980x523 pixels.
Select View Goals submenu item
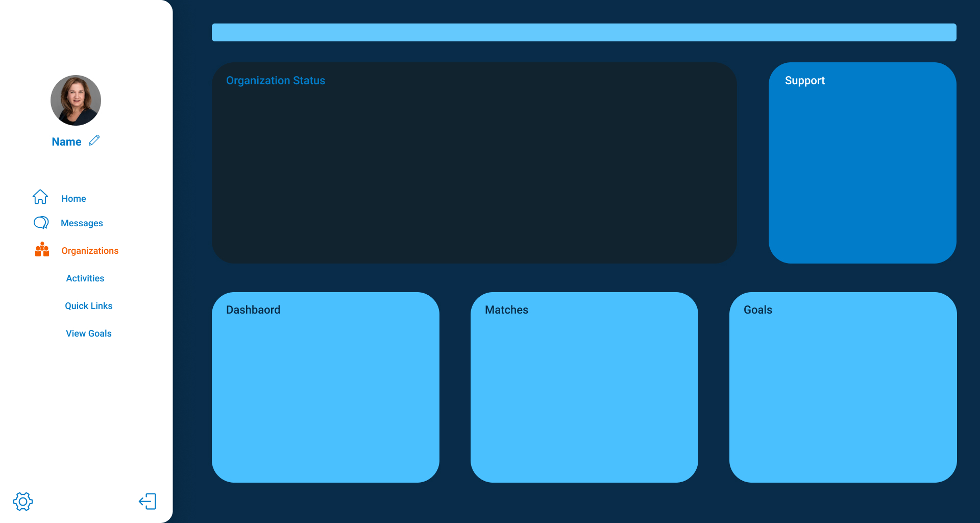click(89, 334)
